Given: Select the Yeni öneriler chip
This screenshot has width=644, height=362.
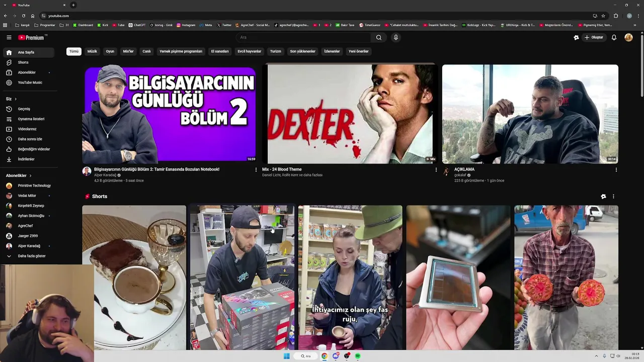Looking at the screenshot, I should pos(359,51).
